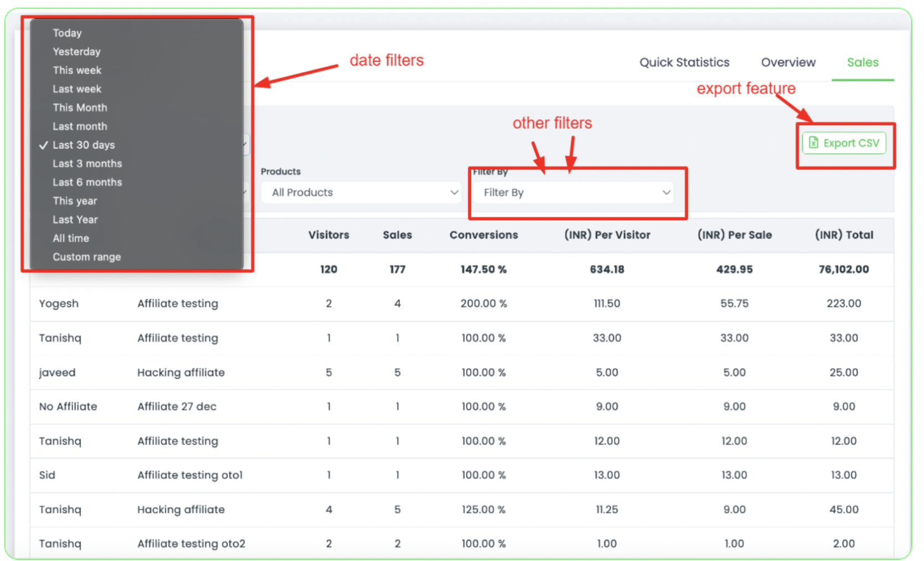Select Custom range date option
Image resolution: width=924 pixels, height=561 pixels.
[87, 257]
